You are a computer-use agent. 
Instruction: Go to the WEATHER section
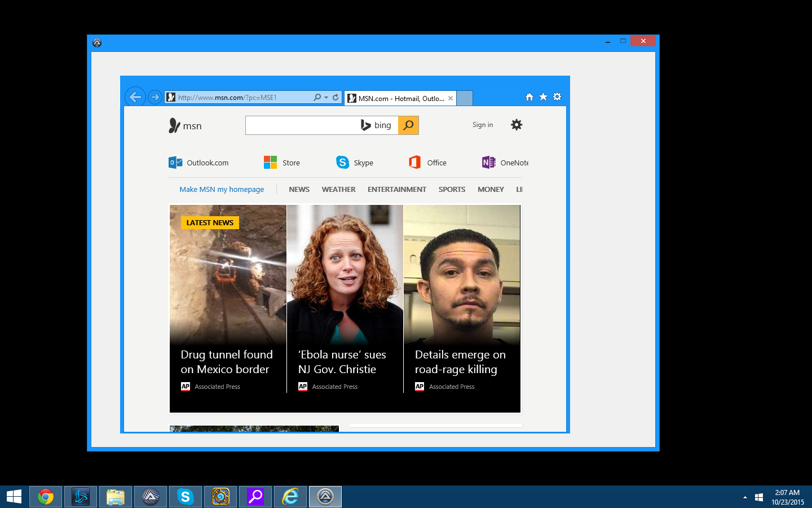coord(338,190)
